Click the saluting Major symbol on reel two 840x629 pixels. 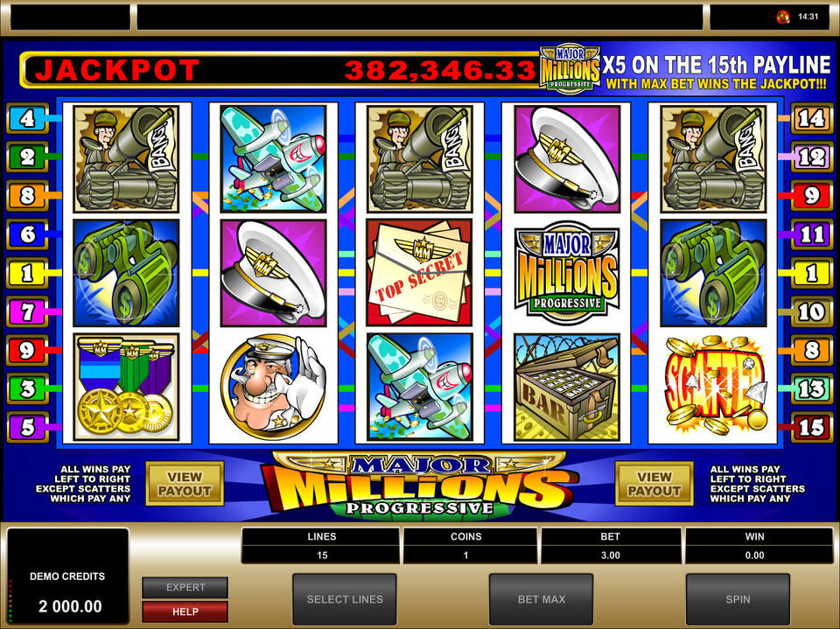point(273,387)
